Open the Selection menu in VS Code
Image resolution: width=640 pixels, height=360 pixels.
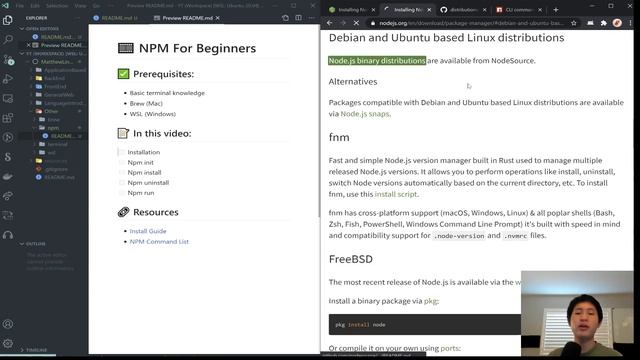pyautogui.click(x=57, y=6)
